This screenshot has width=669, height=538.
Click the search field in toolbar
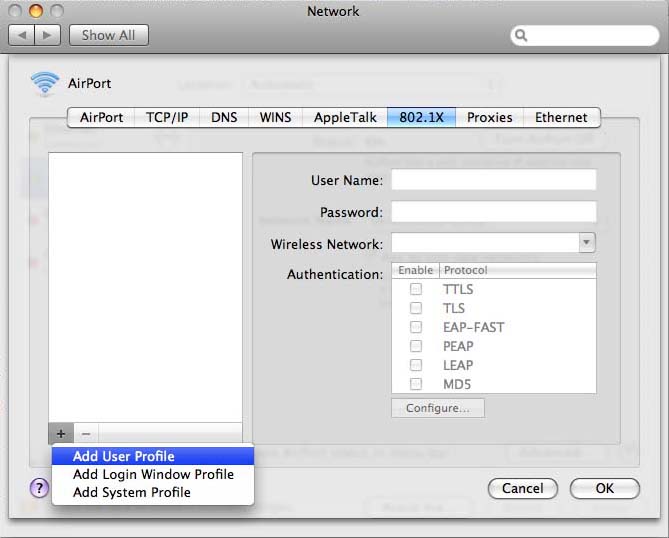click(585, 35)
